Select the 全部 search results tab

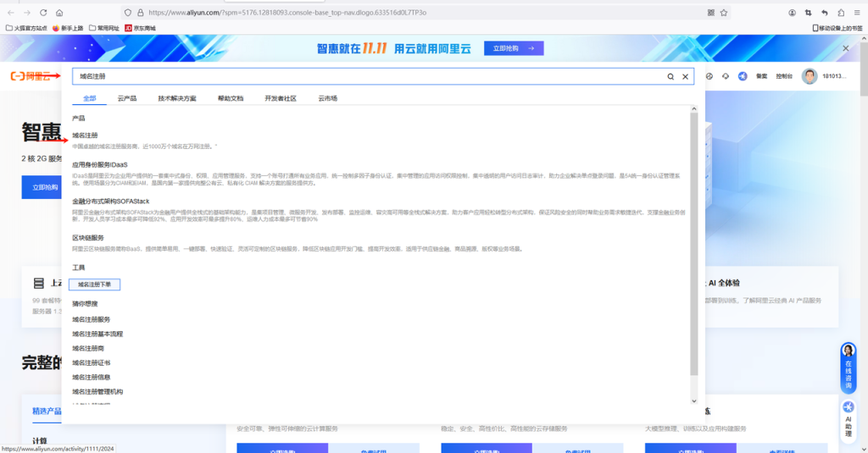89,98
